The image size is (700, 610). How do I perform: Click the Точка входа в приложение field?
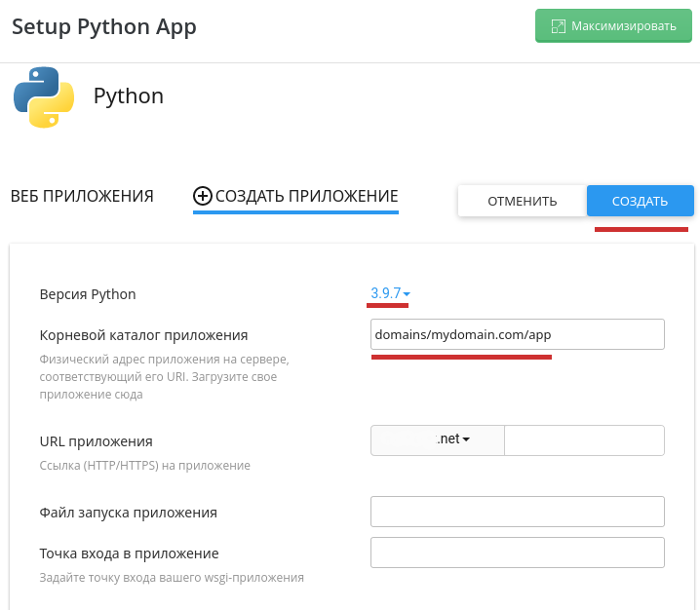[517, 553]
